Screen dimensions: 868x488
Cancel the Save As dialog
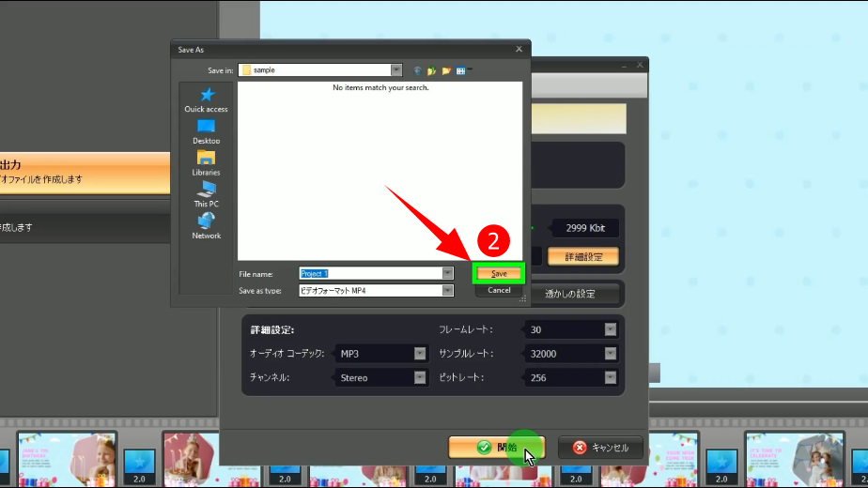pos(499,290)
